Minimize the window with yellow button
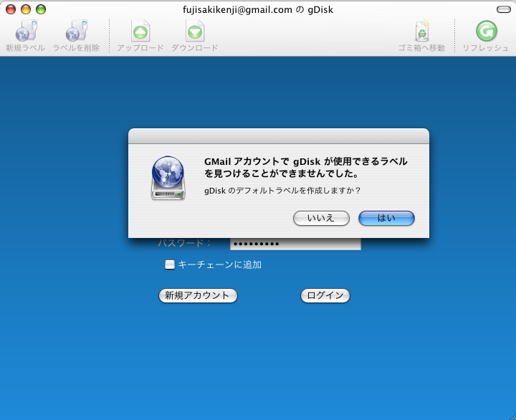Viewport: 516px width, 420px height. point(26,9)
